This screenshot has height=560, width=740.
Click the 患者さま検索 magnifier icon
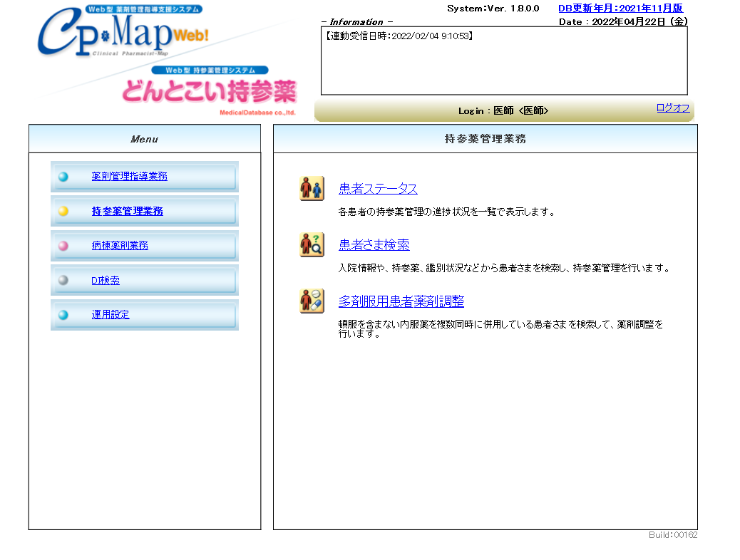312,244
